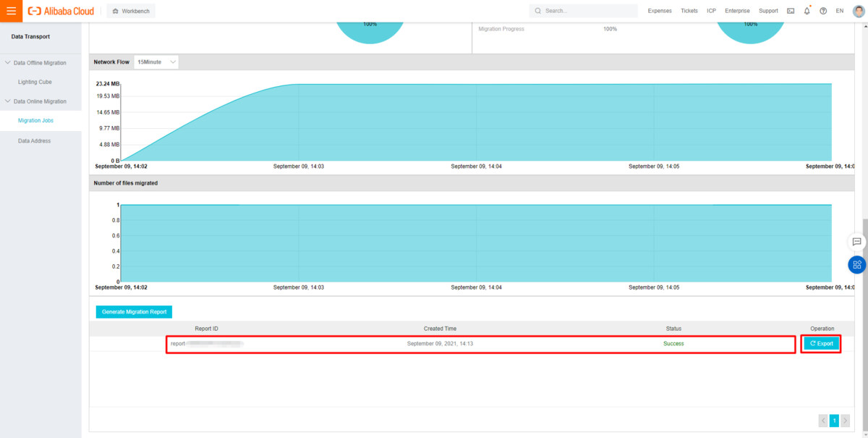Open the feedback chat floating icon
Screen dimensions: 868x438
coord(856,242)
